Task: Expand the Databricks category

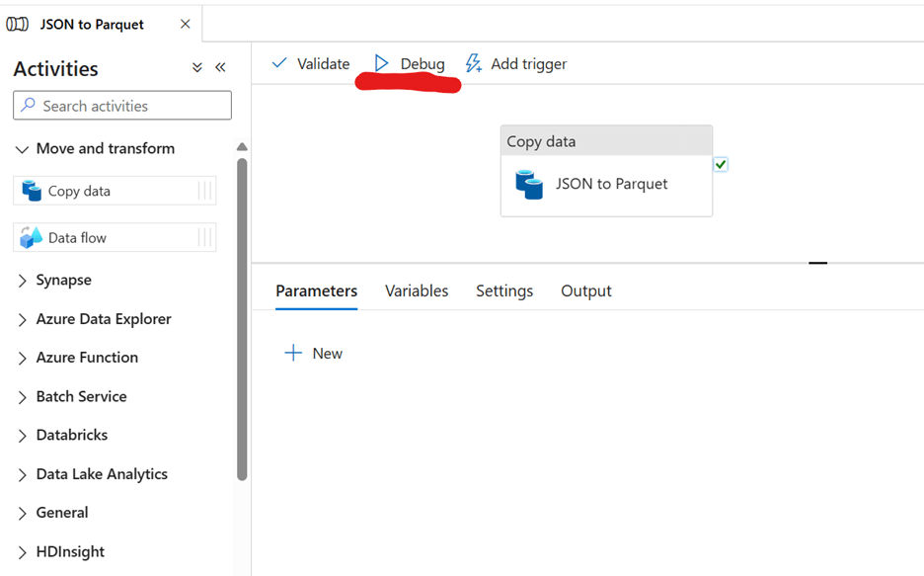Action: click(22, 436)
